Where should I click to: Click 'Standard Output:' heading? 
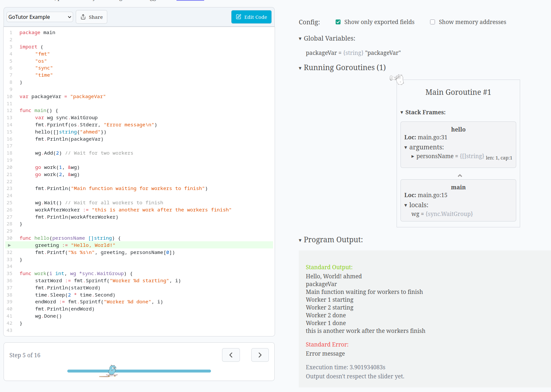329,267
